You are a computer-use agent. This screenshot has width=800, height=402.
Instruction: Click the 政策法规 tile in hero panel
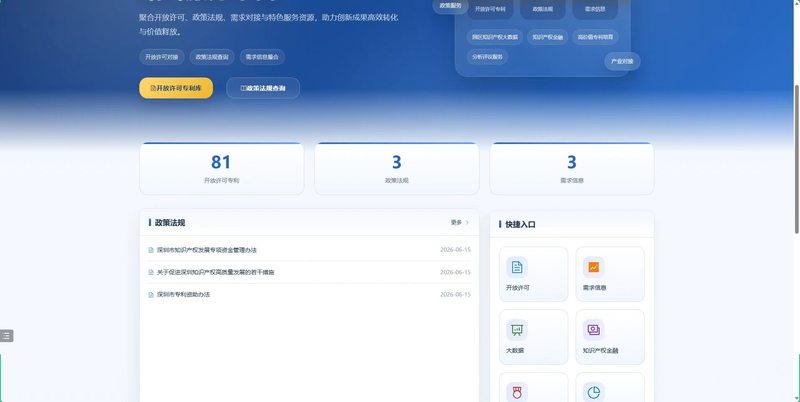pyautogui.click(x=543, y=9)
